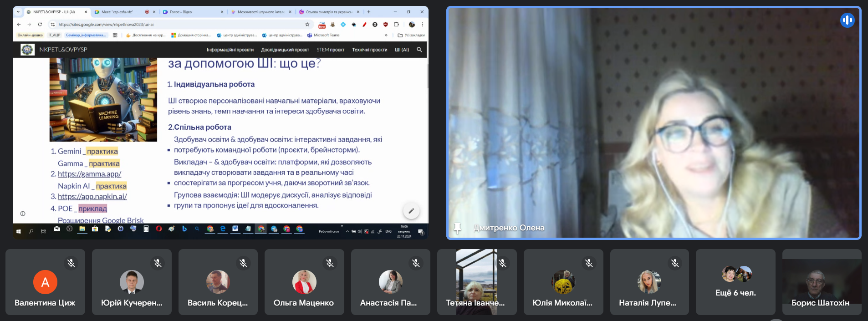The width and height of the screenshot is (868, 321).
Task: Click the pencil edit page button
Action: 411,211
